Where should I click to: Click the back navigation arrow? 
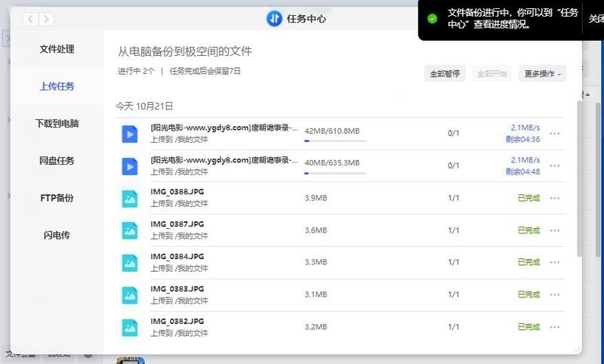pyautogui.click(x=31, y=19)
